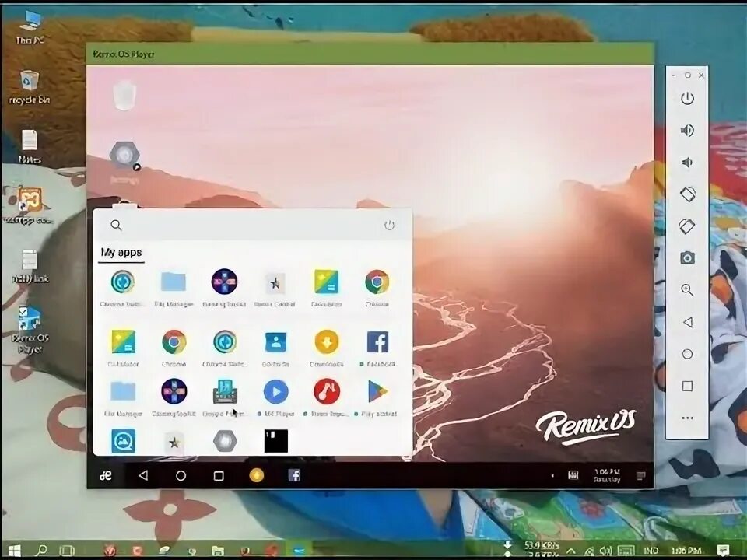Viewport: 747px width, 560px height.
Task: Click the keyboard icon in Remix taskbar tray
Action: [573, 475]
